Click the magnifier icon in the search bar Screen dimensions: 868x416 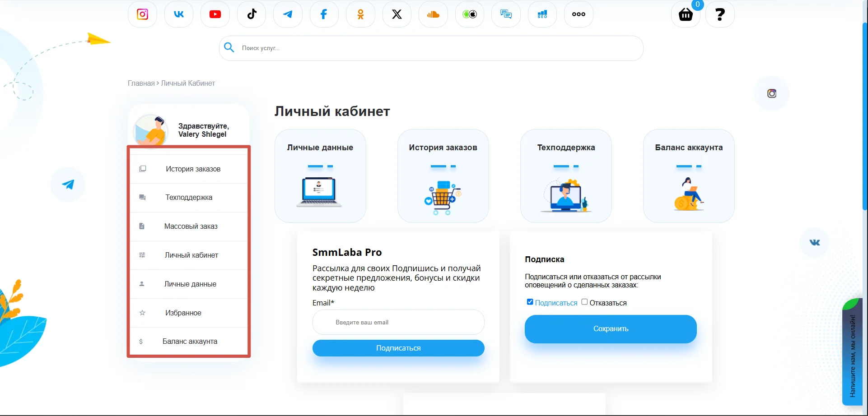coord(229,47)
